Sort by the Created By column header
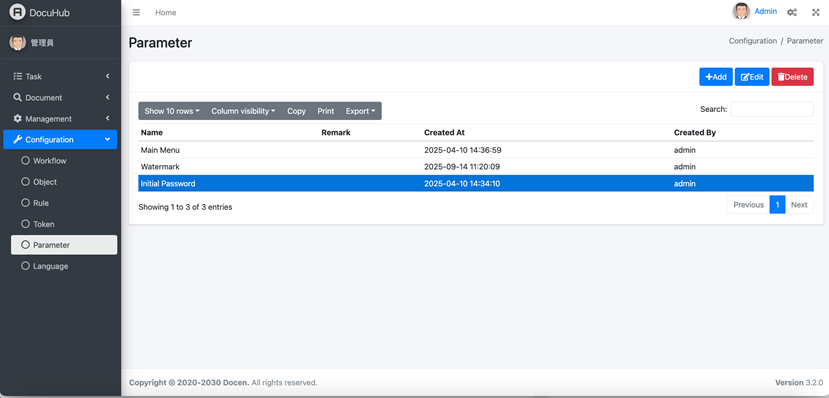The height and width of the screenshot is (398, 829). (743, 133)
